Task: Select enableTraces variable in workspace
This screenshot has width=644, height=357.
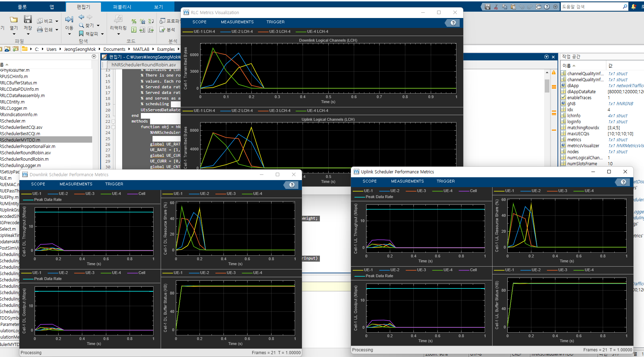Action: pyautogui.click(x=579, y=97)
